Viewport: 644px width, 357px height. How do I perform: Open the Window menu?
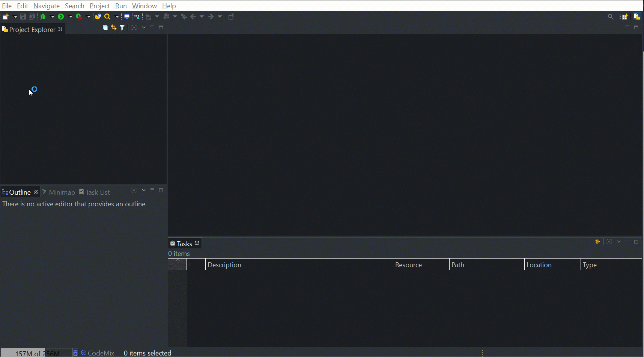tap(144, 6)
